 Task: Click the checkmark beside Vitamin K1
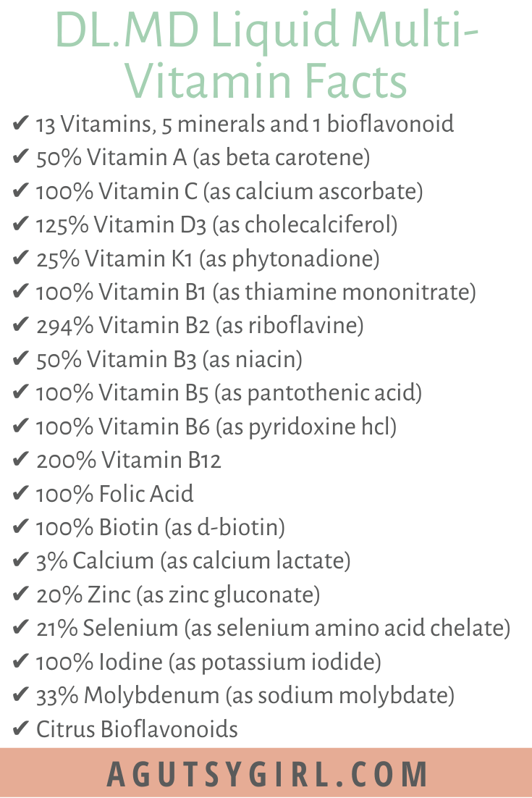[x=20, y=258]
